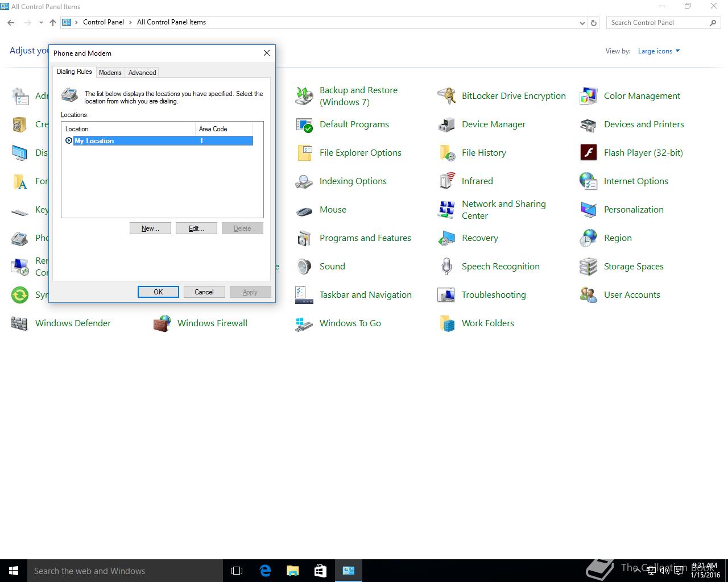The width and height of the screenshot is (728, 582).
Task: Open the Troubleshooting icon
Action: pos(446,295)
